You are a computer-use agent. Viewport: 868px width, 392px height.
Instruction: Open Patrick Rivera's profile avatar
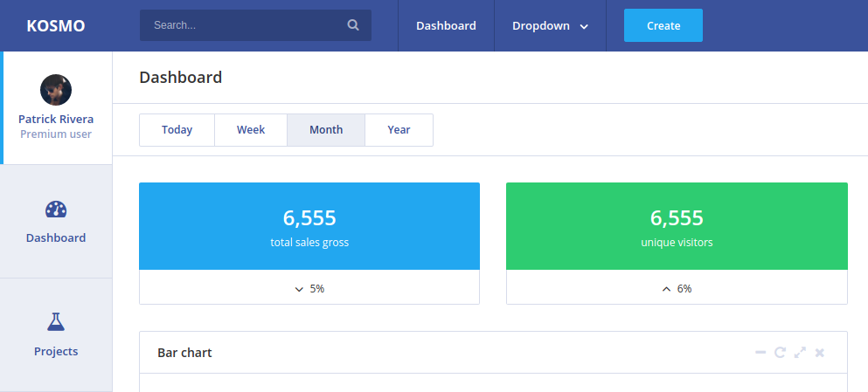[56, 90]
